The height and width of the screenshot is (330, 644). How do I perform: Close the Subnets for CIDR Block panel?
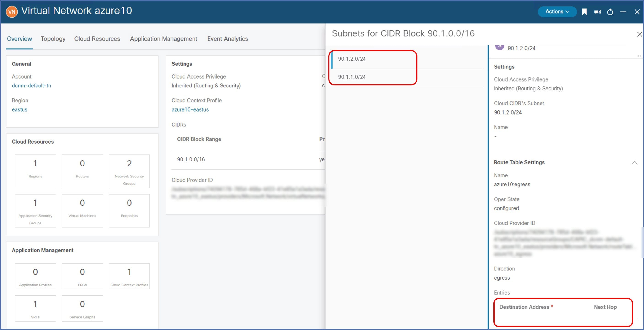tap(639, 34)
